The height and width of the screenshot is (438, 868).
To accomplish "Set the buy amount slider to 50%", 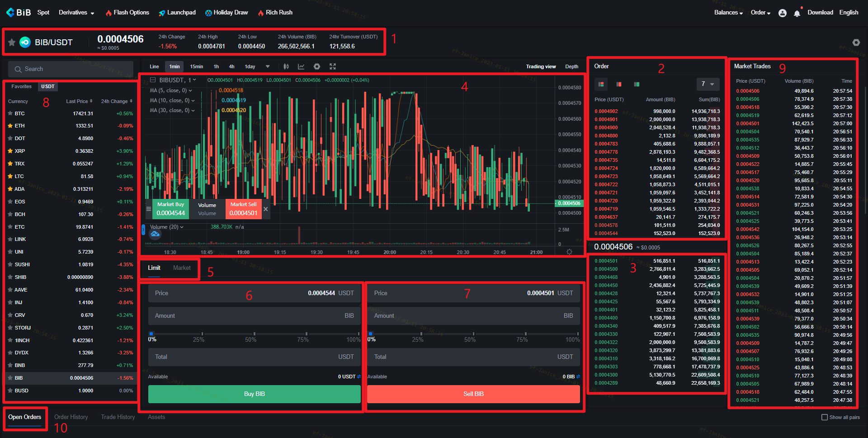I will coord(255,334).
